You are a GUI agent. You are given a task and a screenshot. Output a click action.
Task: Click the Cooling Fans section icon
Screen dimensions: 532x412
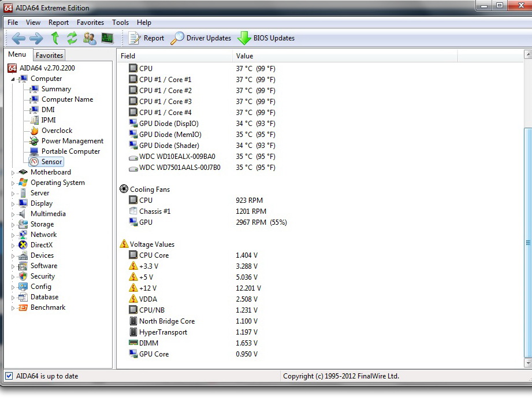click(124, 189)
